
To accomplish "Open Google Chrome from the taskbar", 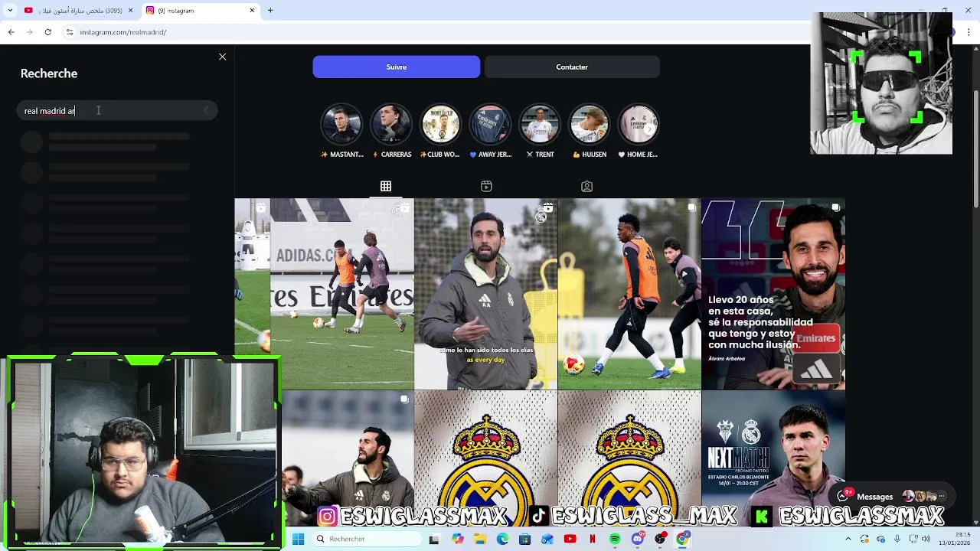I will point(682,539).
